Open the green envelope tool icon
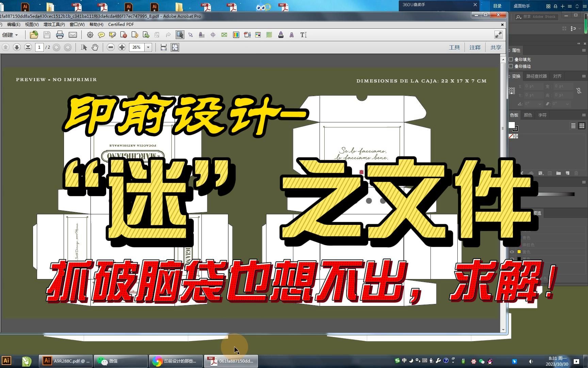The width and height of the screenshot is (588, 368). pos(224,35)
